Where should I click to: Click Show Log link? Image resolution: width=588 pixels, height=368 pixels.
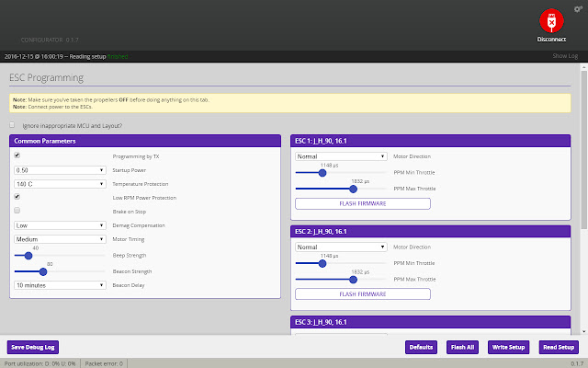click(x=564, y=56)
